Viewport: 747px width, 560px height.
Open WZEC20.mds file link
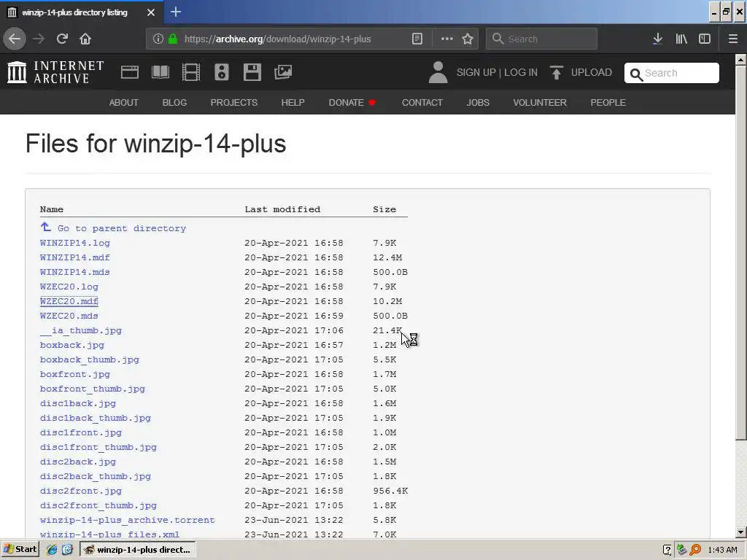click(69, 316)
